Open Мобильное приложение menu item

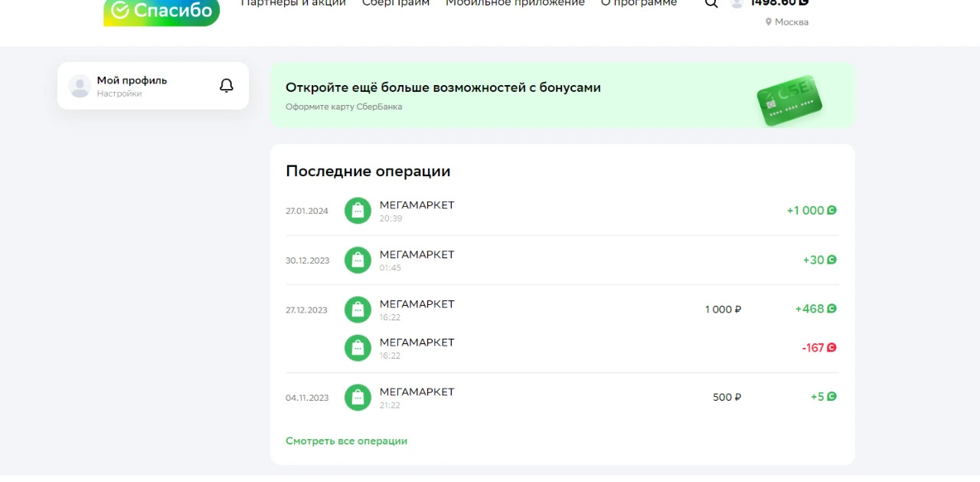(515, 3)
